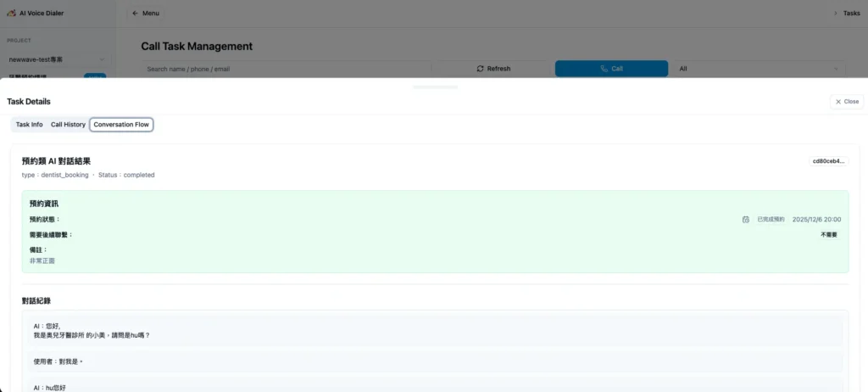Open the Call History tab
Viewport: 868px width, 392px height.
click(68, 125)
